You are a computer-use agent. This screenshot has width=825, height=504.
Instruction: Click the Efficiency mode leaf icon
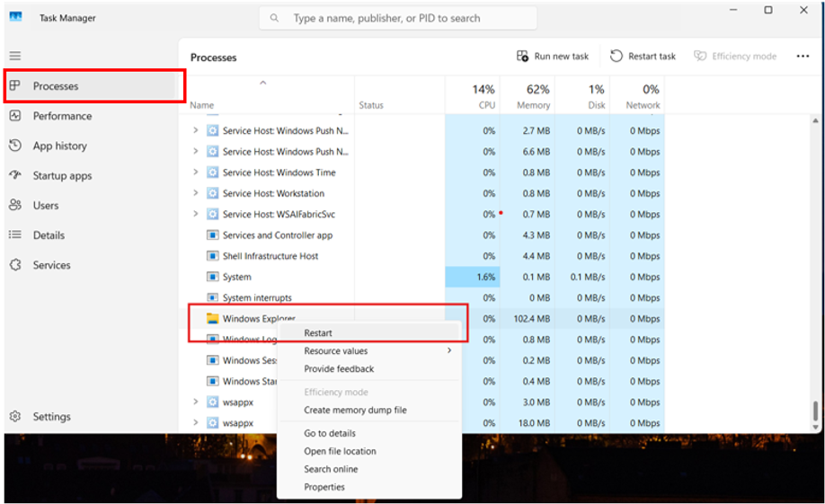tap(700, 56)
